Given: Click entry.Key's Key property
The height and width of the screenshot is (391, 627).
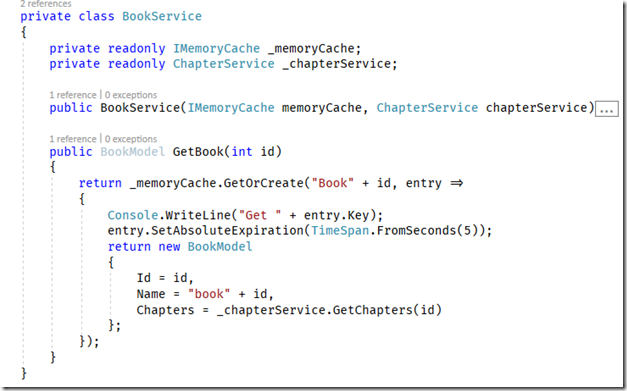Looking at the screenshot, I should (x=358, y=215).
